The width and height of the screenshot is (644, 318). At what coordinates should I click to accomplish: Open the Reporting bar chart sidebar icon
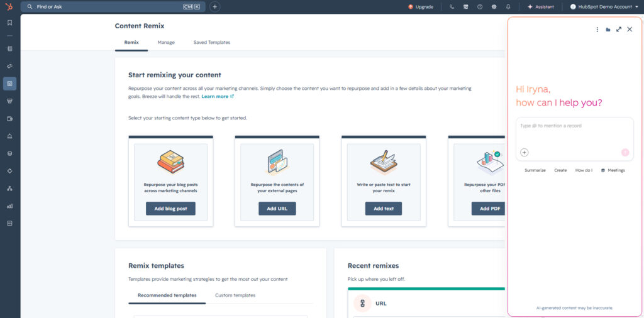10,206
